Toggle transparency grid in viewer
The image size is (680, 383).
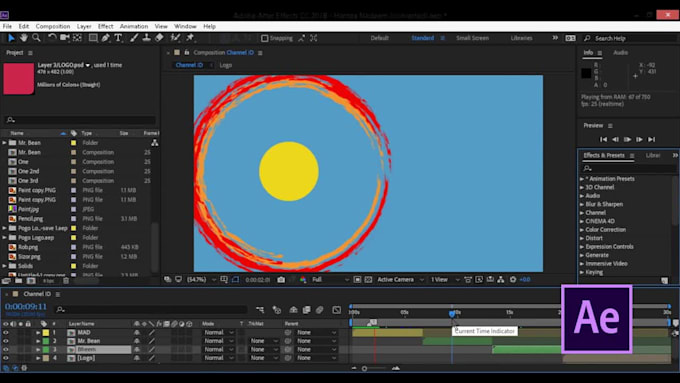coord(368,280)
